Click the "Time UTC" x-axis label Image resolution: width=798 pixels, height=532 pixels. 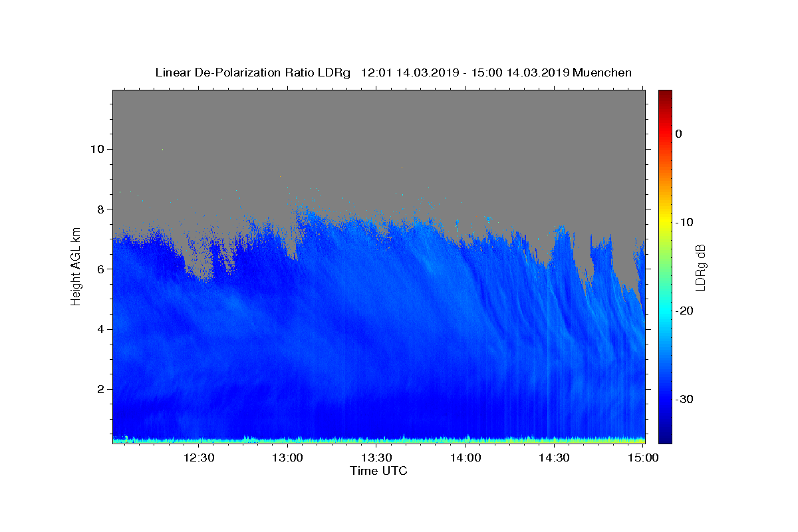(x=378, y=471)
